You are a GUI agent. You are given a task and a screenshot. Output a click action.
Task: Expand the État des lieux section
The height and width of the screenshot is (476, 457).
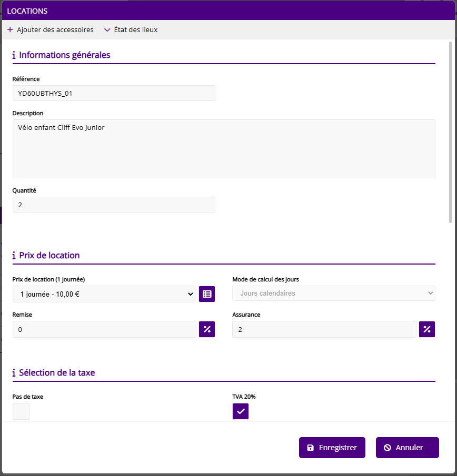(x=131, y=30)
